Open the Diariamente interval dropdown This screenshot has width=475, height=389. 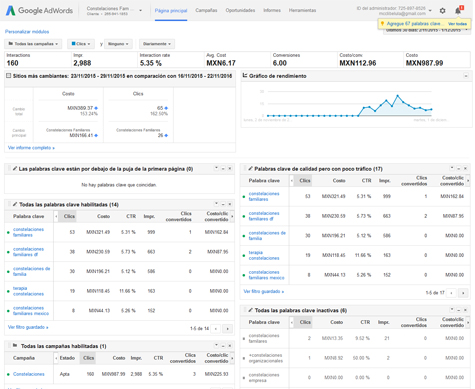pyautogui.click(x=157, y=44)
